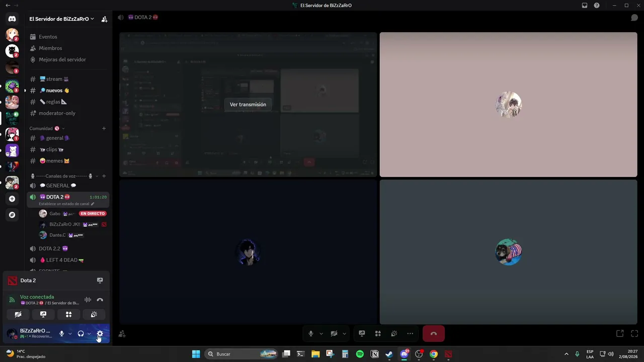Open user settings gear

(100, 333)
